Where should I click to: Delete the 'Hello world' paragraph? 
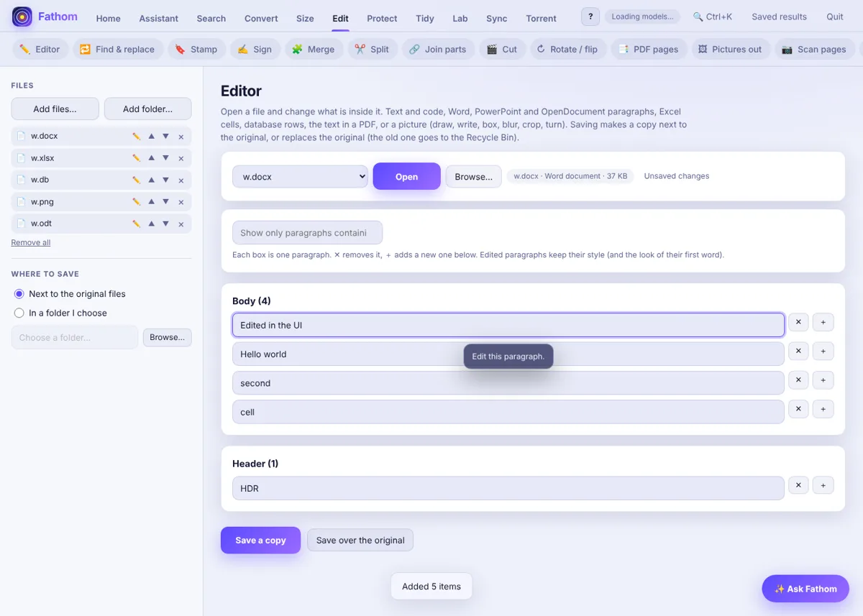coord(798,351)
